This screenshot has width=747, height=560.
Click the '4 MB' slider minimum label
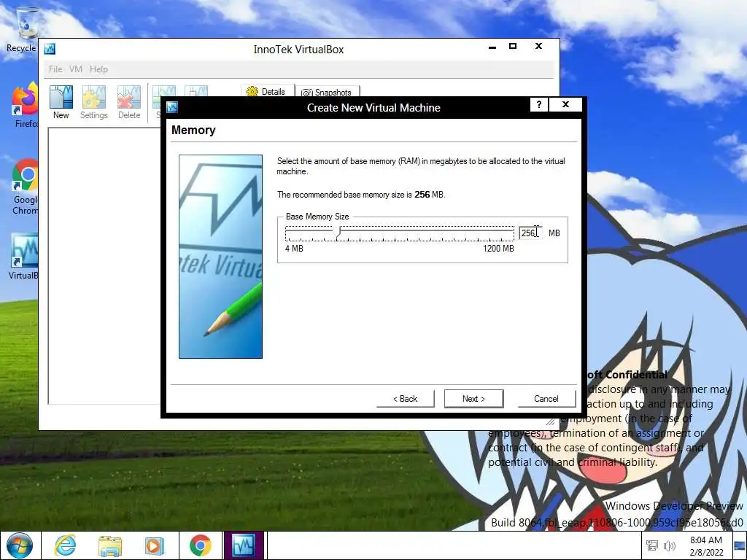coord(294,249)
